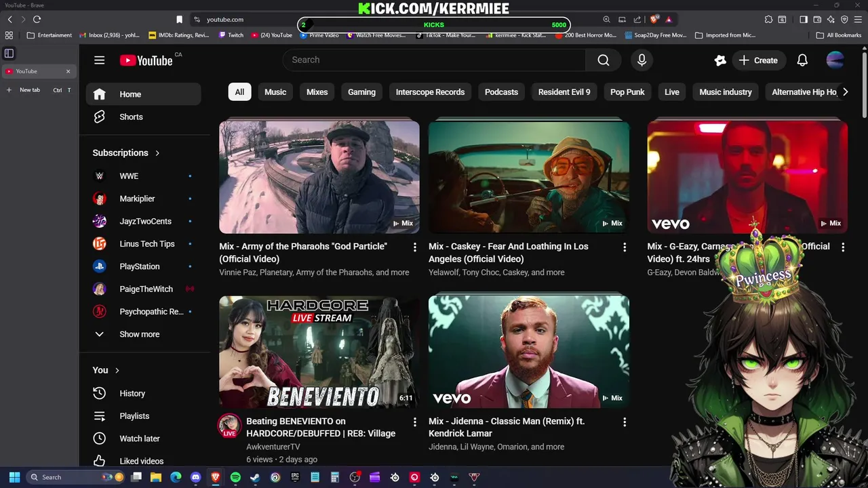Open Beneviento hardcore live stream thumbnail
This screenshot has height=488, width=868.
(x=319, y=352)
